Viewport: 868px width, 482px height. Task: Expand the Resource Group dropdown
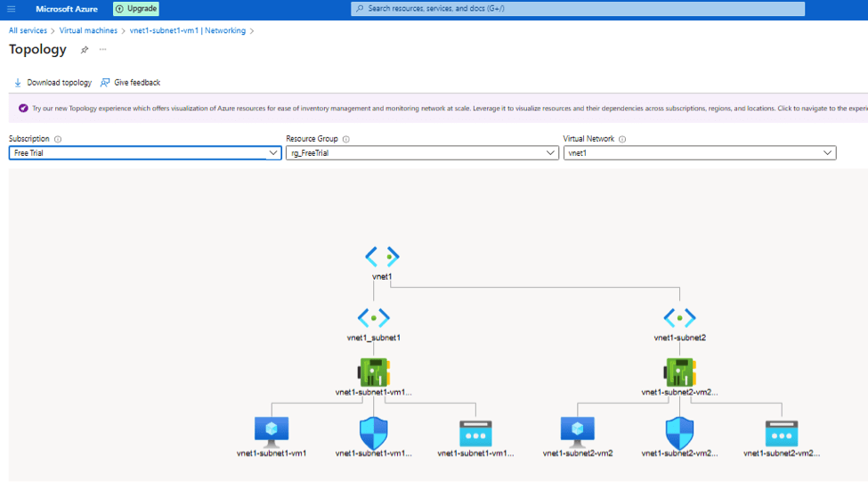coord(422,153)
